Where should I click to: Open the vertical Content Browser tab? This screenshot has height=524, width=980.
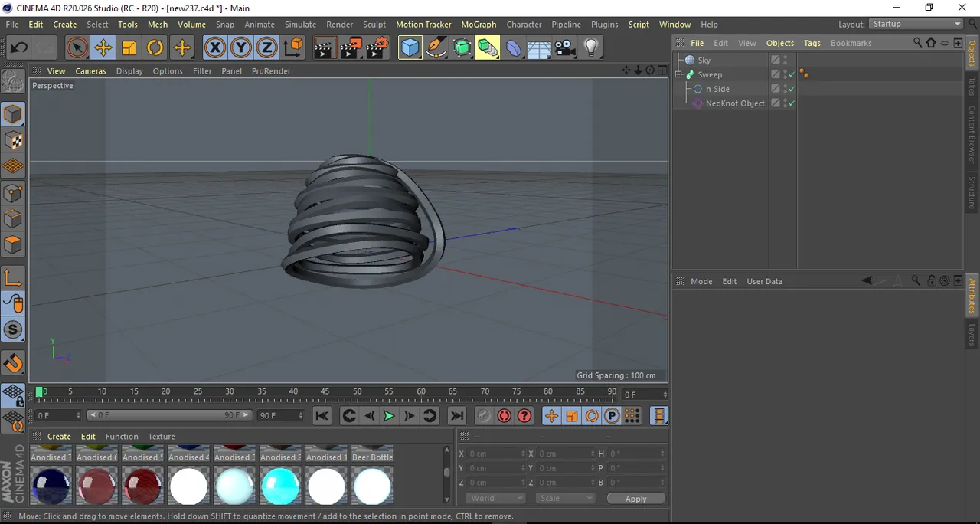tap(972, 134)
